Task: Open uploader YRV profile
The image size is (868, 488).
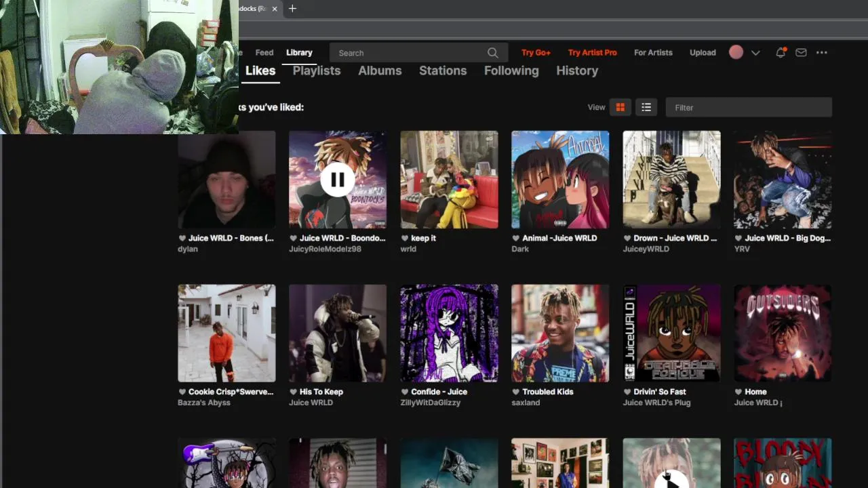Action: pos(742,249)
